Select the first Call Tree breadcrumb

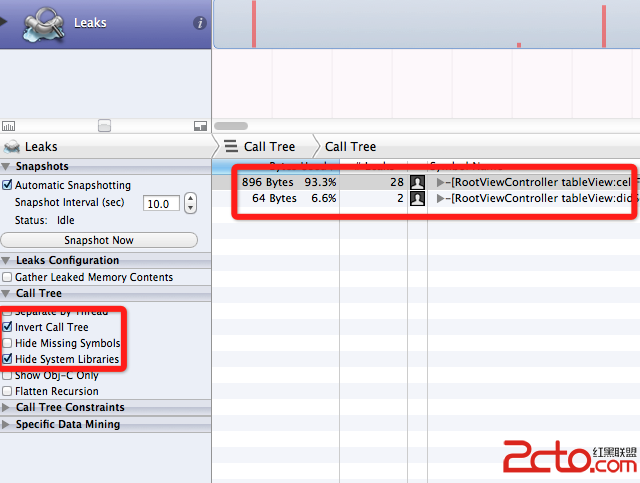tap(269, 147)
